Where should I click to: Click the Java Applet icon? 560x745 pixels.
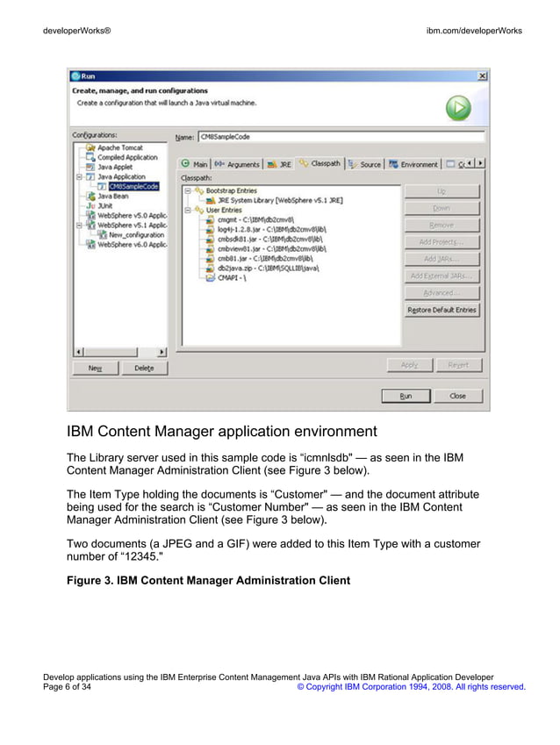coord(90,167)
